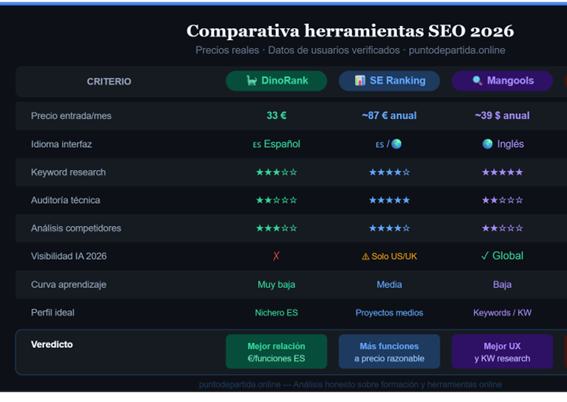Click the globe icon in SE Ranking language cell
The image size is (567, 402).
[396, 144]
